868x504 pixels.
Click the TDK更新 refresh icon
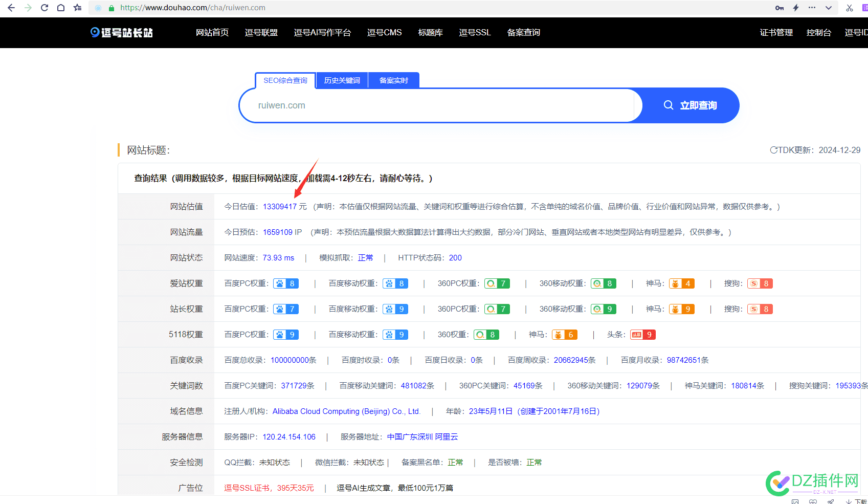pos(773,150)
